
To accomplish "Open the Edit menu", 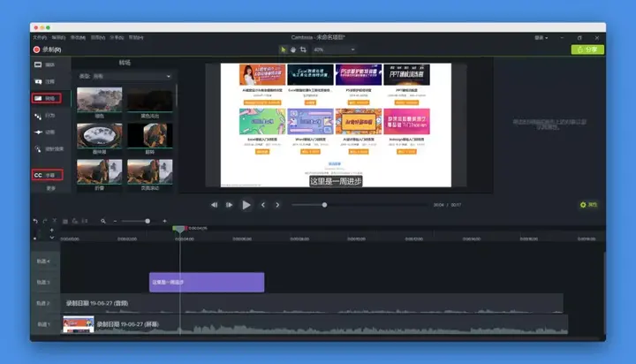I will (58, 37).
